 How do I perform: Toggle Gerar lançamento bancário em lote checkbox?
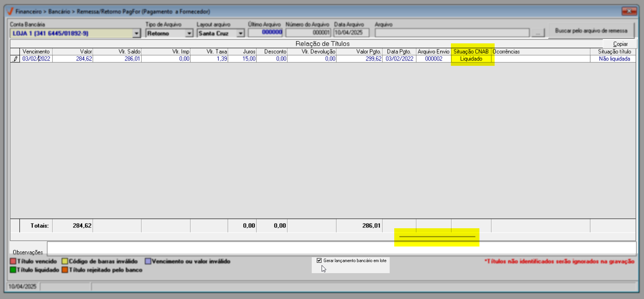click(319, 261)
